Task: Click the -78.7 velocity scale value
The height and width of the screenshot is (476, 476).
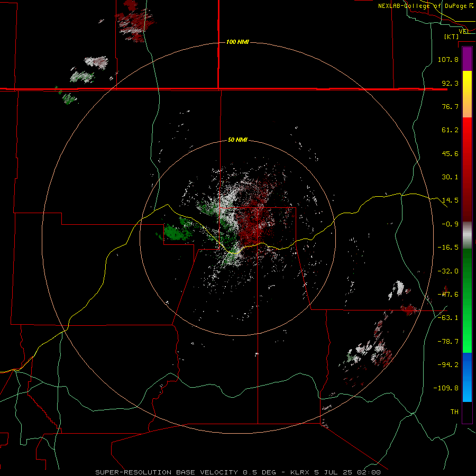Action: tap(448, 342)
